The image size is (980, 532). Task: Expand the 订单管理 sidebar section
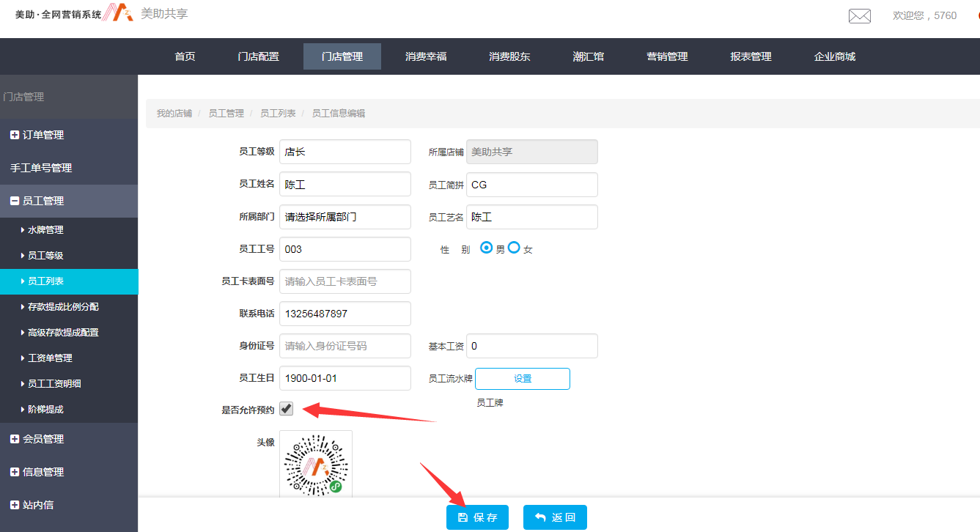tap(69, 135)
